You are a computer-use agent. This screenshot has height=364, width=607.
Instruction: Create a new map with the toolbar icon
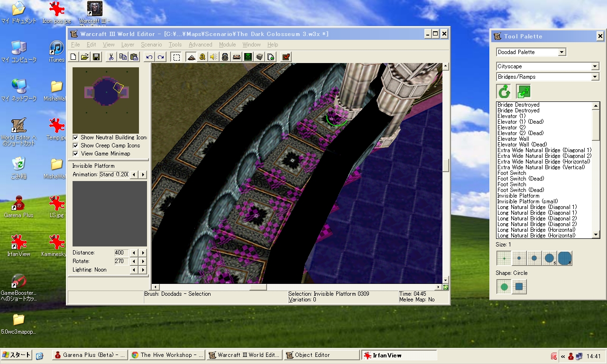tap(74, 57)
